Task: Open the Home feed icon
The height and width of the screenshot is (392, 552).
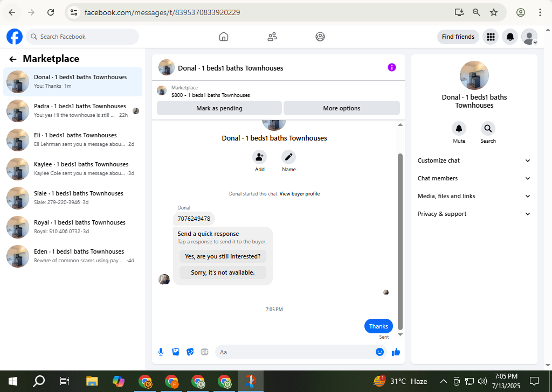Action: pos(224,37)
